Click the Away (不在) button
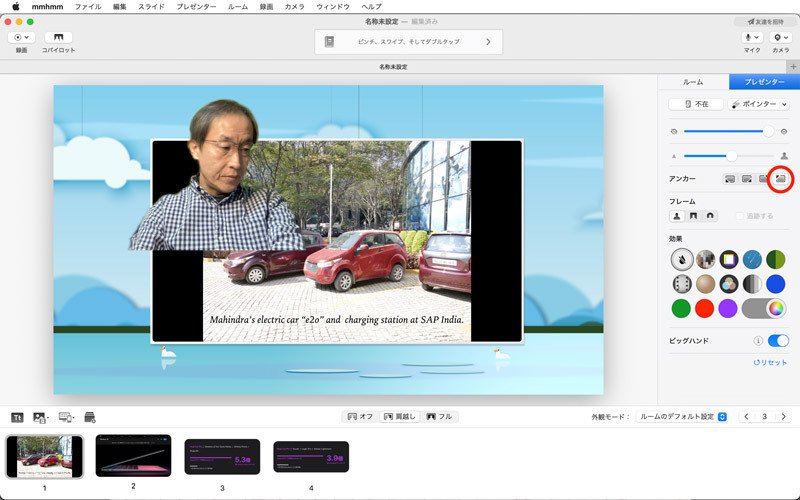The width and height of the screenshot is (800, 500). (x=696, y=104)
